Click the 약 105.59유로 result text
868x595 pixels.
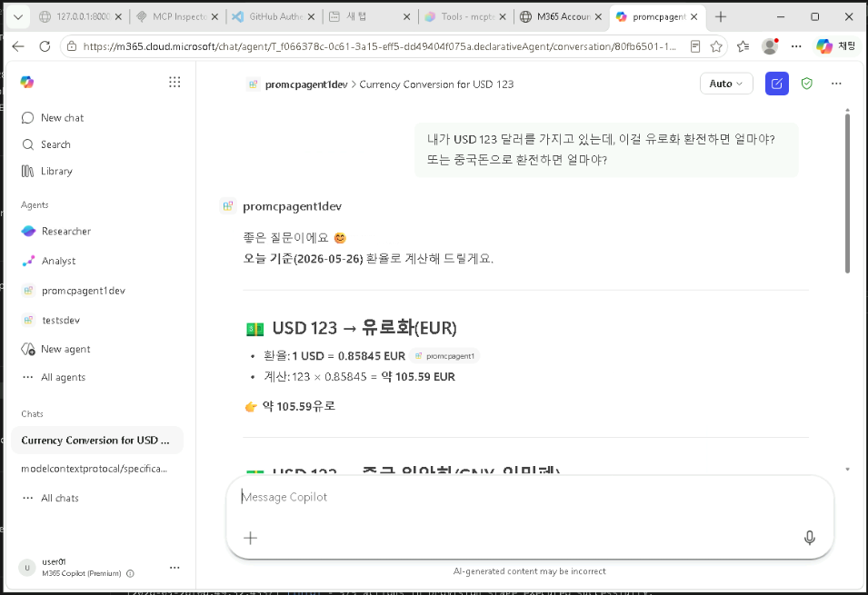(x=299, y=407)
